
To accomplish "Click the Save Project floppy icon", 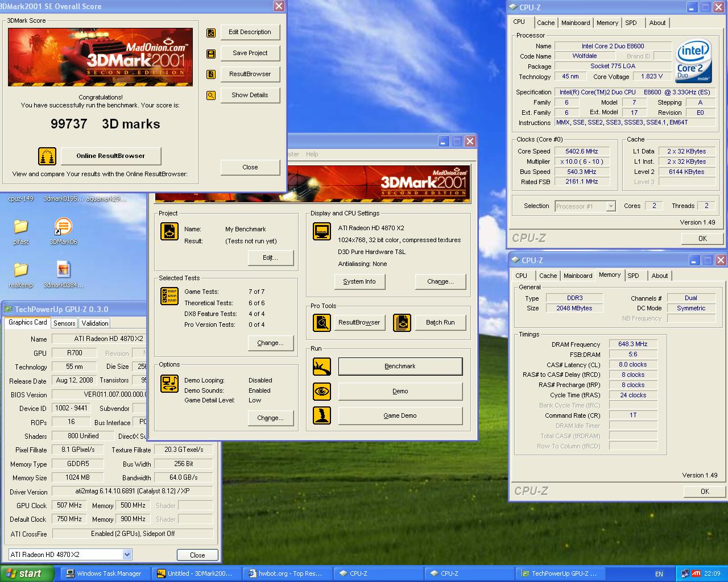I will (211, 53).
